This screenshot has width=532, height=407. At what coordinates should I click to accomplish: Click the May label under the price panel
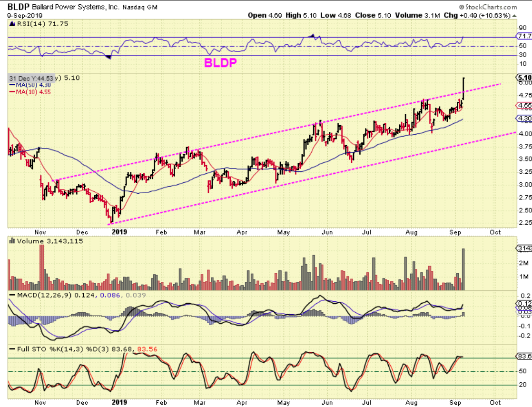tap(284, 232)
